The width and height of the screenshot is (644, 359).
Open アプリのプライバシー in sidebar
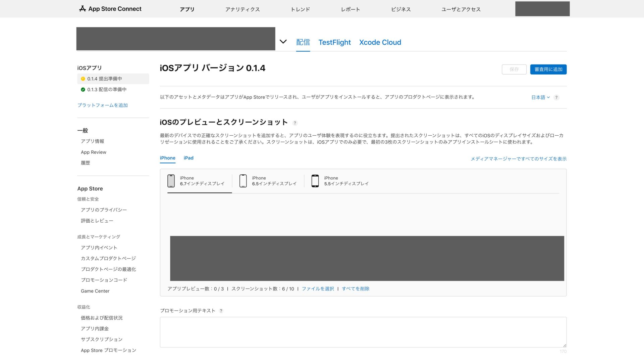click(104, 210)
